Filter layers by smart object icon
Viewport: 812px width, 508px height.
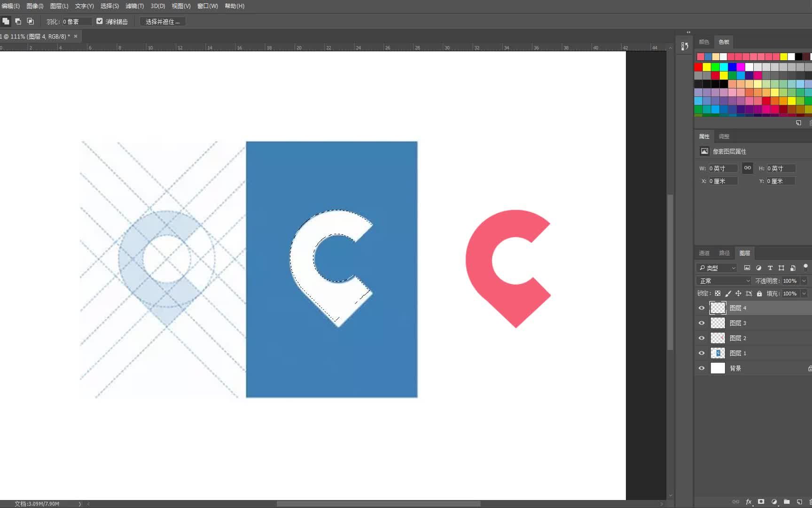click(x=793, y=268)
